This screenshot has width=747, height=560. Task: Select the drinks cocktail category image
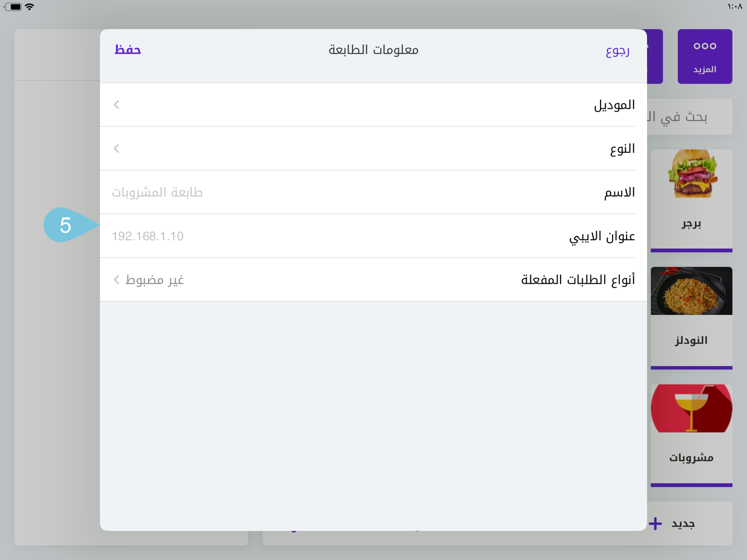(x=691, y=408)
